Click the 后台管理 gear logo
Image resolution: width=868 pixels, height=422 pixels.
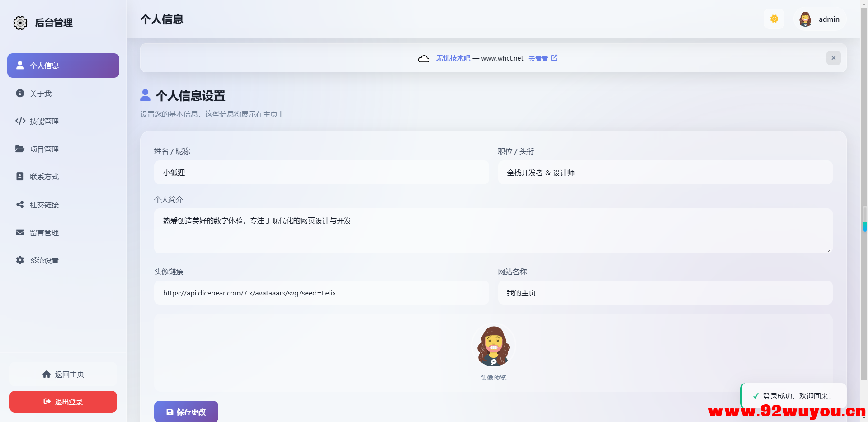(20, 22)
